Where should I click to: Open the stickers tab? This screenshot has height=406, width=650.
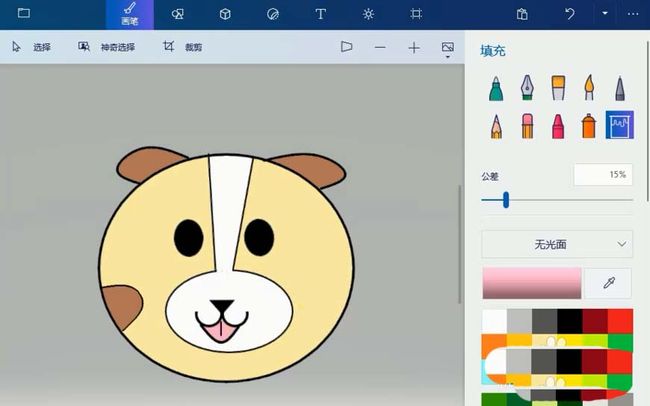click(273, 15)
